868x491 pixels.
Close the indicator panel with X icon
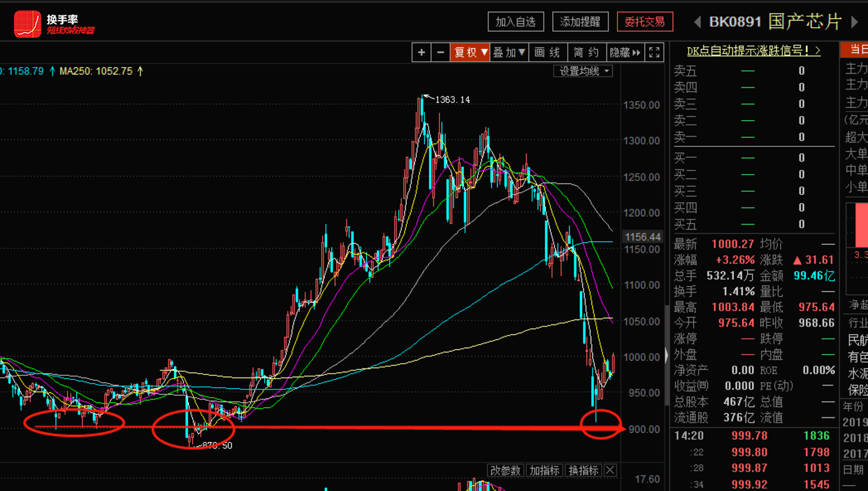click(x=610, y=470)
